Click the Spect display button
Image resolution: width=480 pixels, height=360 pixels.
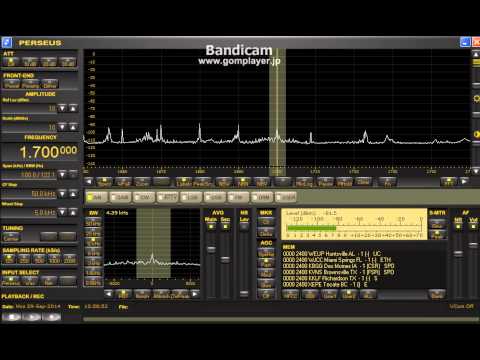point(104,182)
